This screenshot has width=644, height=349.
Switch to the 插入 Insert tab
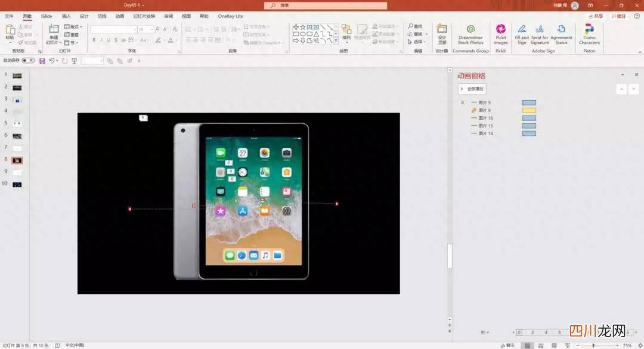pyautogui.click(x=66, y=17)
